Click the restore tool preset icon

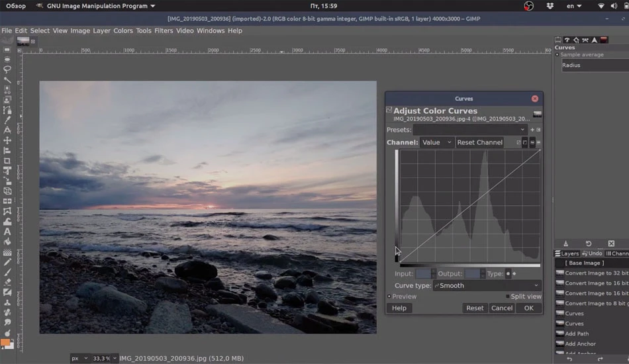[x=589, y=244]
